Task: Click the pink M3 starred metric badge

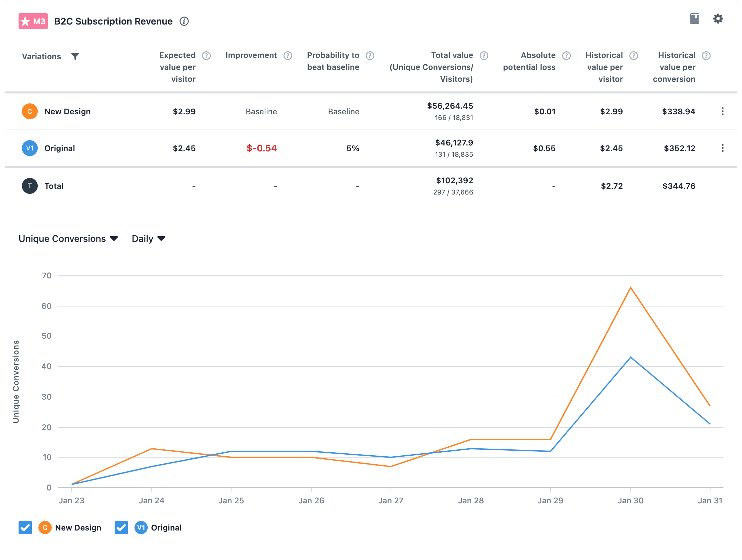Action: coord(33,21)
